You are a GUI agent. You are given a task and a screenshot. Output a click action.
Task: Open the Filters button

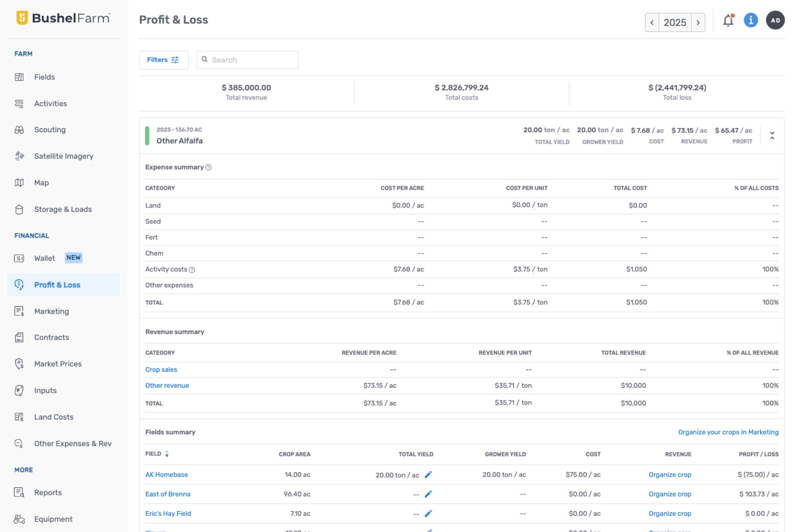[x=164, y=60]
